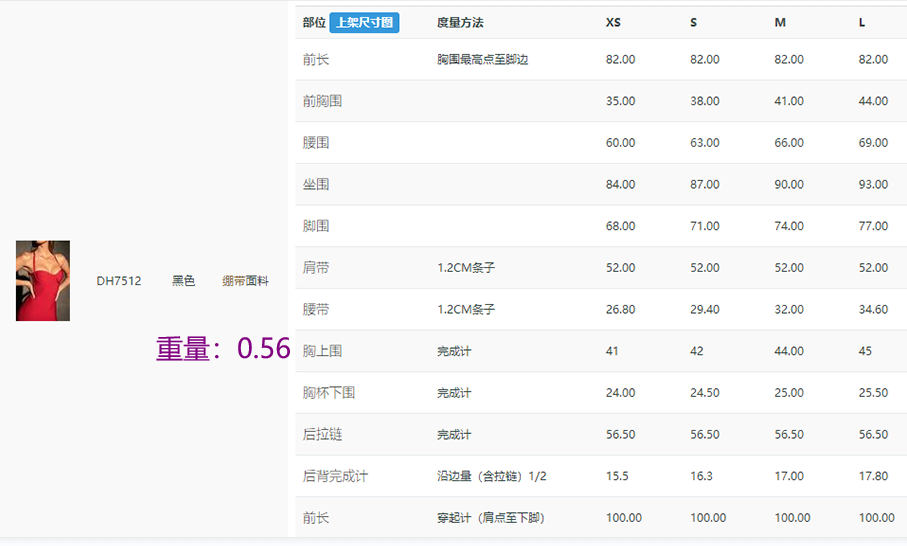This screenshot has width=907, height=546.
Task: Select the 重量: 0.56 weight text
Action: (x=223, y=348)
